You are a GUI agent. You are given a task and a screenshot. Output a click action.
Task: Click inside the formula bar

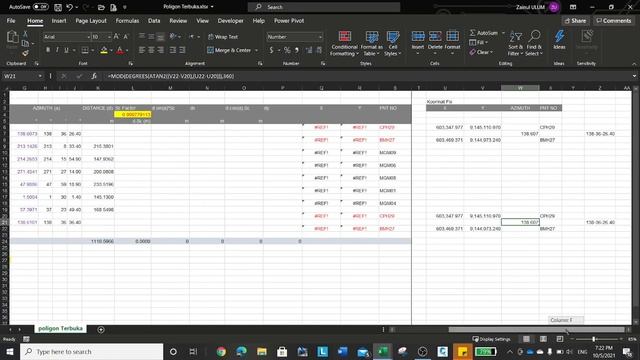pyautogui.click(x=367, y=76)
